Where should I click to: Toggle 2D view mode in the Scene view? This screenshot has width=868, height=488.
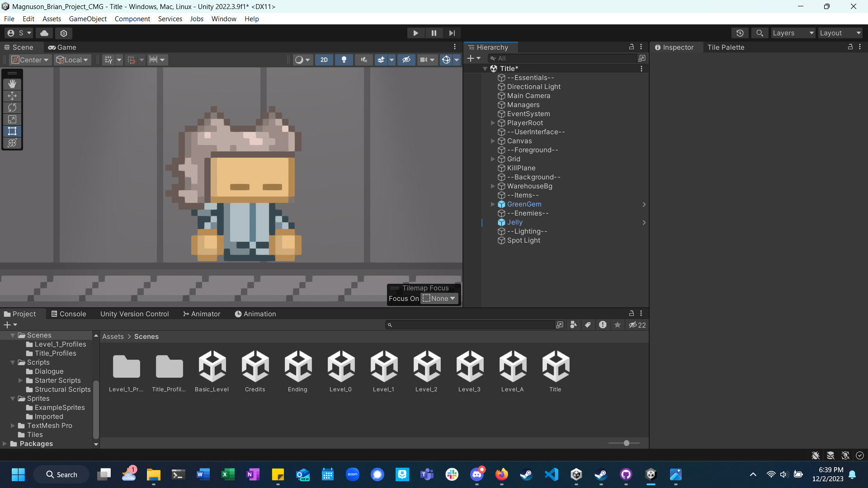point(324,60)
